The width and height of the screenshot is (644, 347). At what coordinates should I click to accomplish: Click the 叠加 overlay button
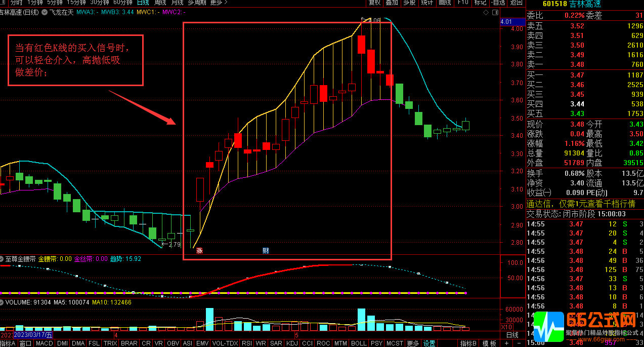392,3
